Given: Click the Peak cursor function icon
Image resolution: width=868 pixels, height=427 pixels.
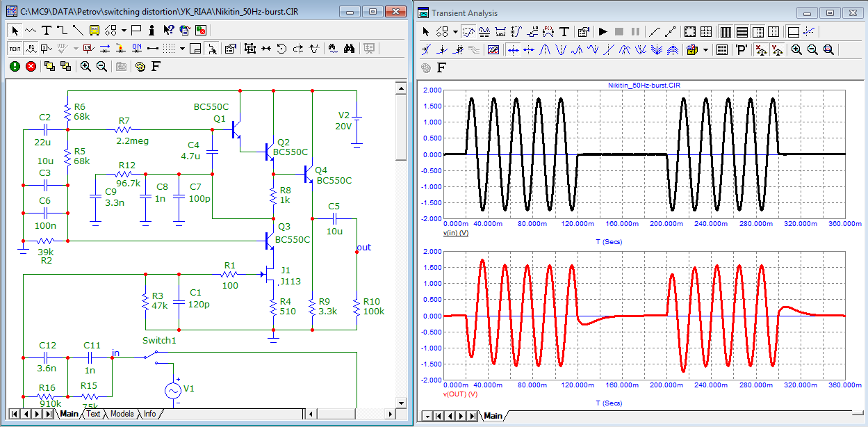Looking at the screenshot, I should click(546, 50).
